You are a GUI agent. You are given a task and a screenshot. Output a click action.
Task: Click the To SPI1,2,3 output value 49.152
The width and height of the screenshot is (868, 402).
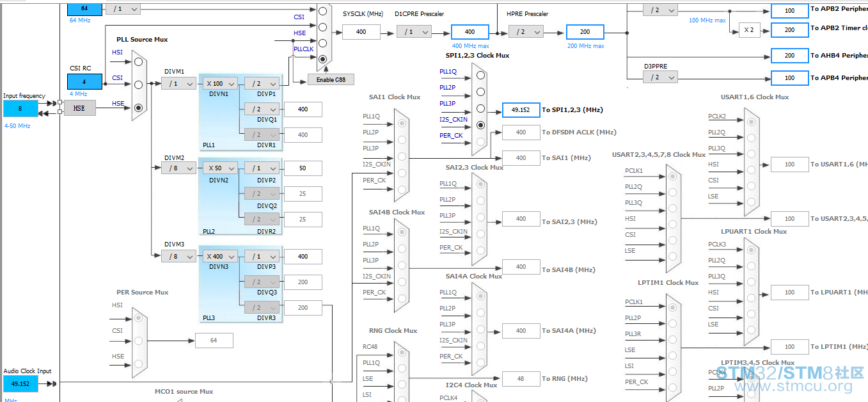(x=521, y=110)
